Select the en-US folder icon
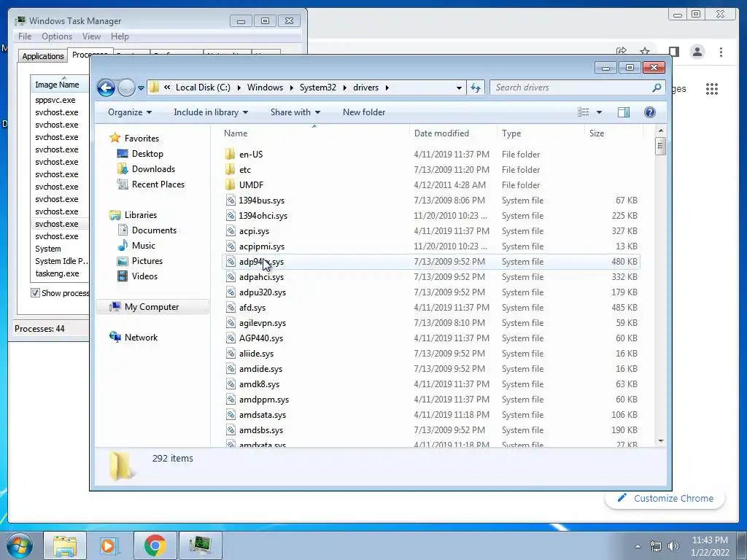Image resolution: width=747 pixels, height=560 pixels. (230, 155)
